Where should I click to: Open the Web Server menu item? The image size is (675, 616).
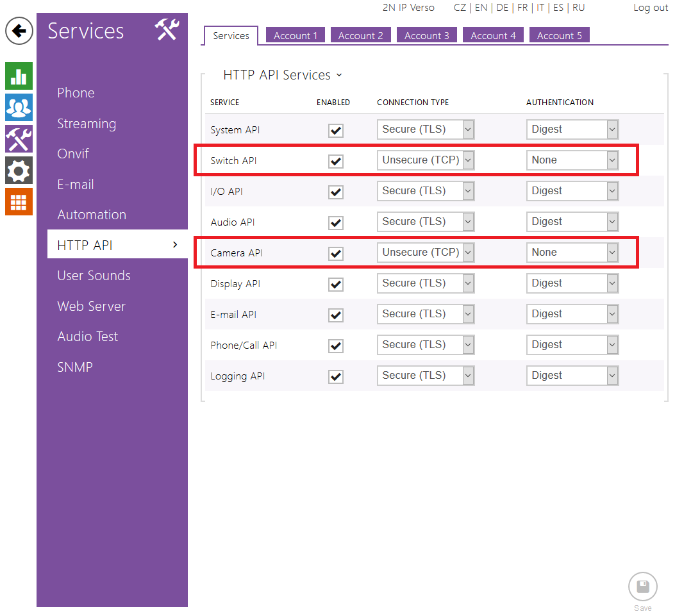coord(91,306)
